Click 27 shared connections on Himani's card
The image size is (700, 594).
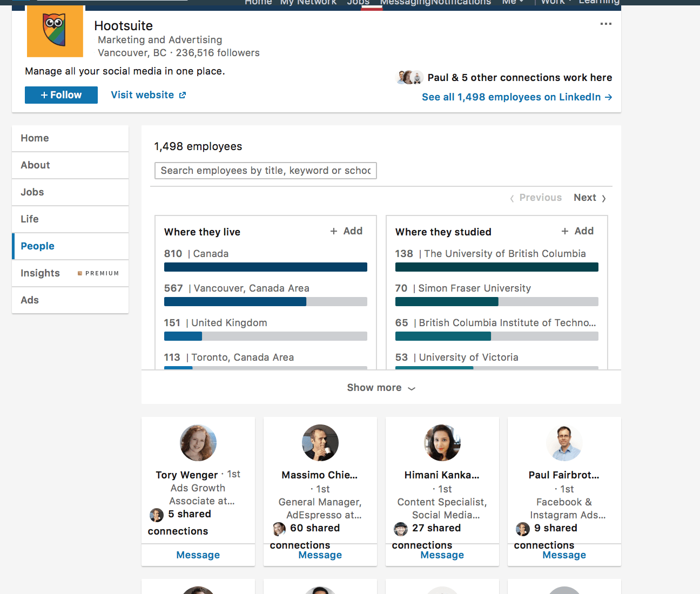tap(427, 537)
